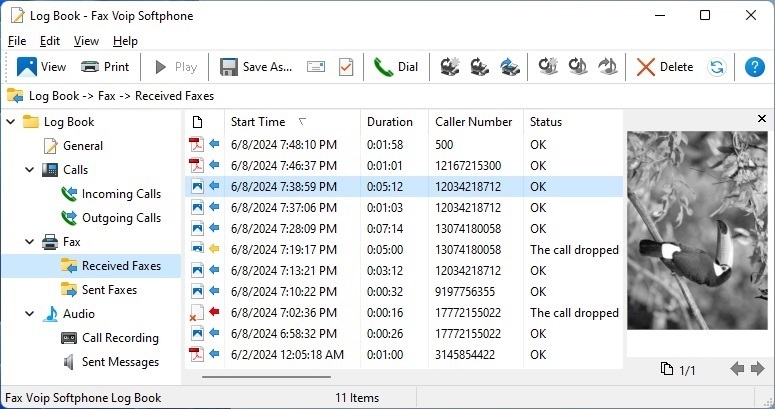Open the Help menu
The width and height of the screenshot is (775, 409).
125,41
